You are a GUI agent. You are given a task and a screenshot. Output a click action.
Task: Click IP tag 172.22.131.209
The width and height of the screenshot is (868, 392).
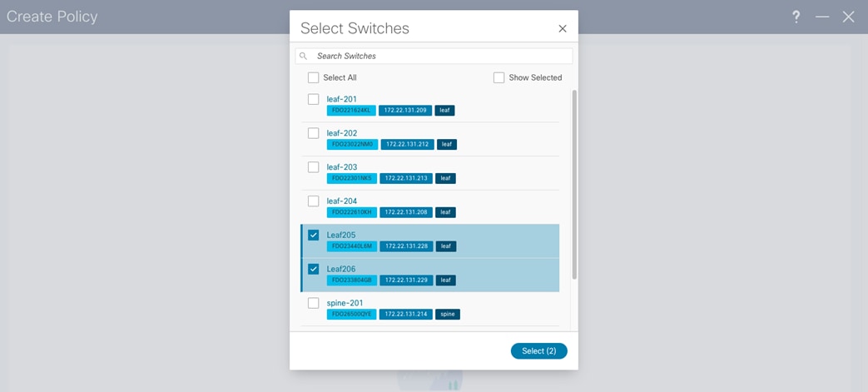(405, 110)
